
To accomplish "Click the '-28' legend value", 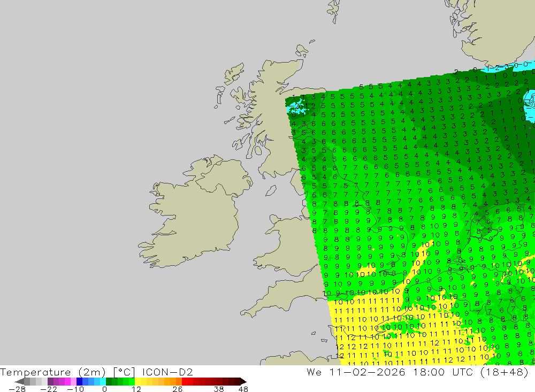I will 17,389.
